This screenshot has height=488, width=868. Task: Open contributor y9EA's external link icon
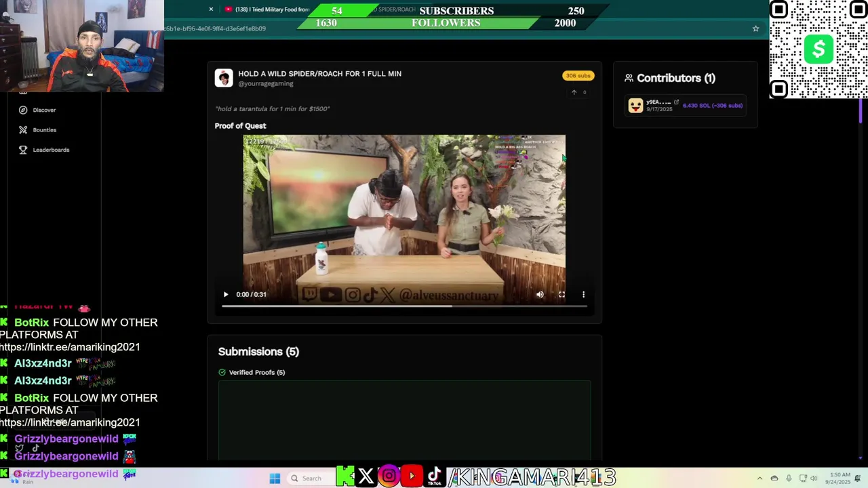point(676,102)
